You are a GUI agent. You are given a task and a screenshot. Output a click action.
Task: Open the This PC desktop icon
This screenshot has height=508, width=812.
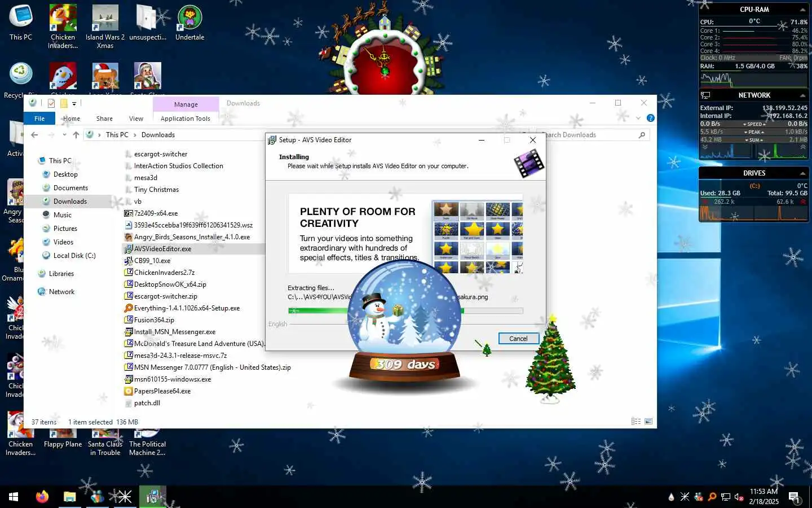pyautogui.click(x=21, y=23)
